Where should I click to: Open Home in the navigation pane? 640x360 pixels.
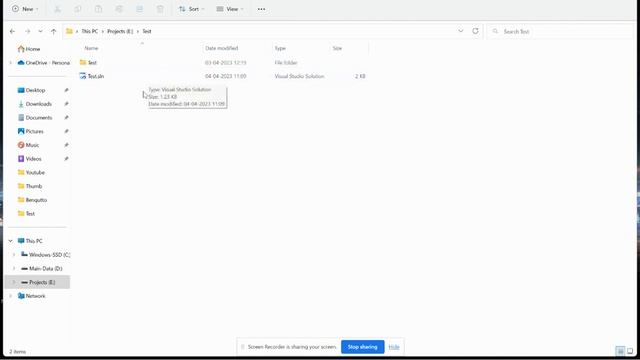tap(29, 49)
